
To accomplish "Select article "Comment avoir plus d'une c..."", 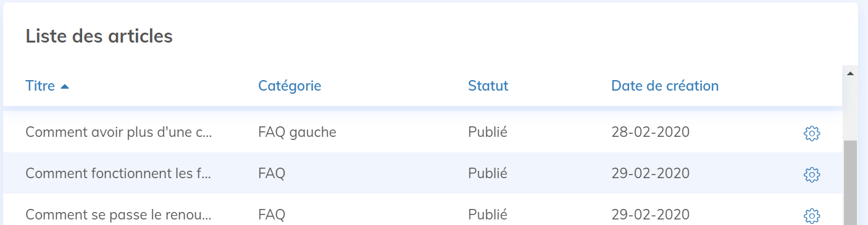I will tap(119, 132).
